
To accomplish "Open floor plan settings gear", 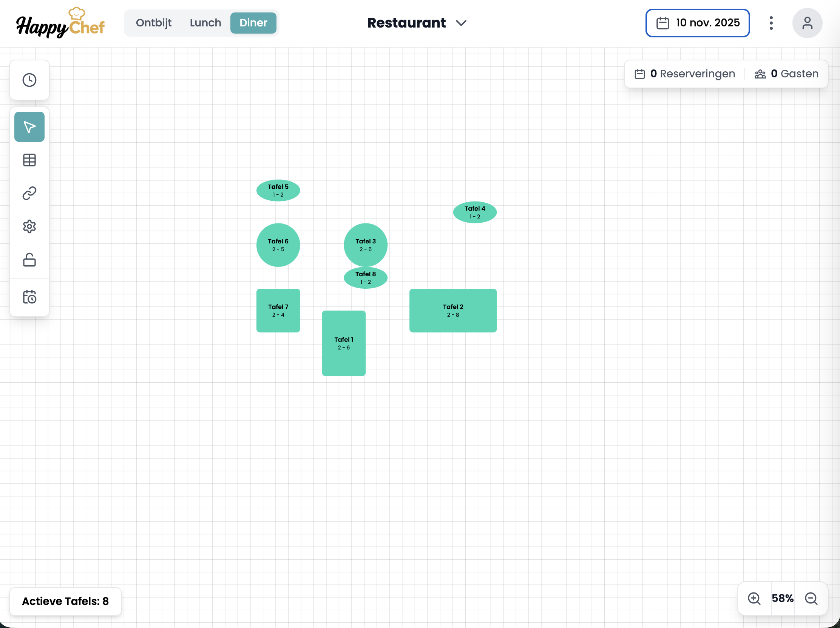I will pos(29,226).
